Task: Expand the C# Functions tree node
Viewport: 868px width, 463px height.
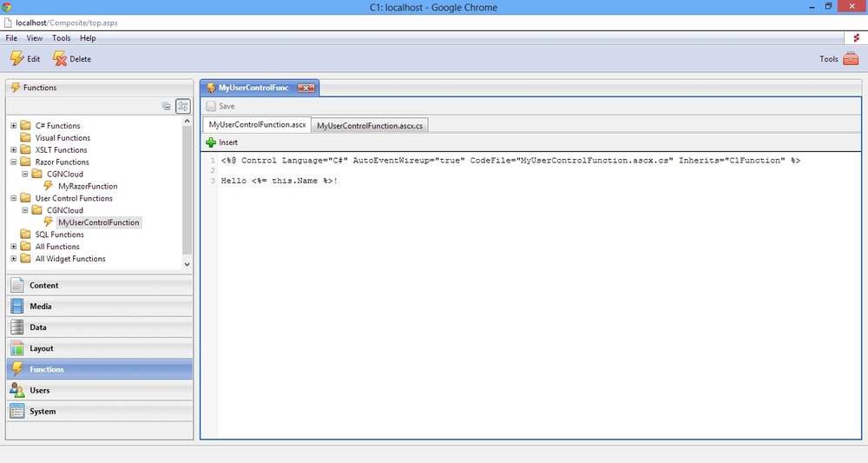Action: point(14,126)
